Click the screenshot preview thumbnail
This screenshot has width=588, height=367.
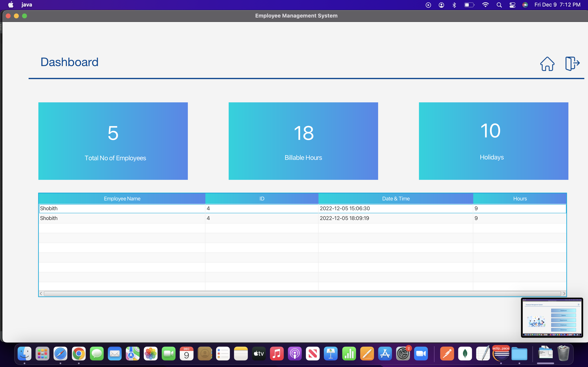551,317
